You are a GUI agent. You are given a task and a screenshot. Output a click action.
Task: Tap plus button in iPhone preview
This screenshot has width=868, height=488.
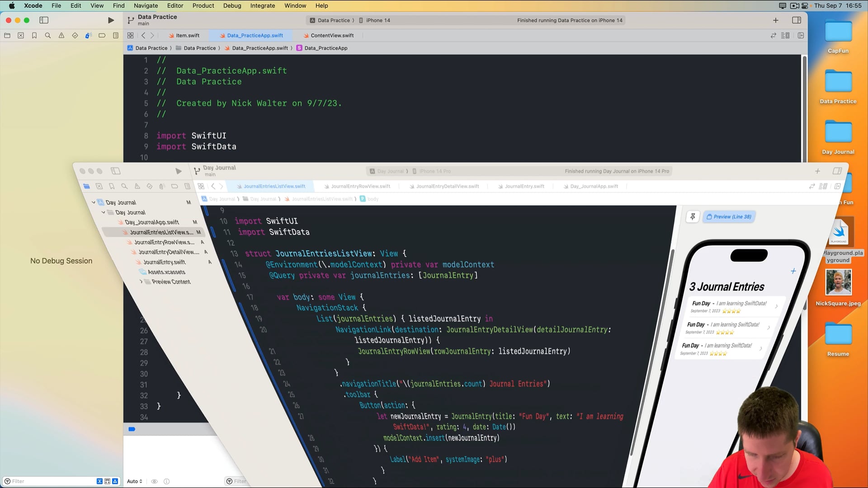point(793,271)
